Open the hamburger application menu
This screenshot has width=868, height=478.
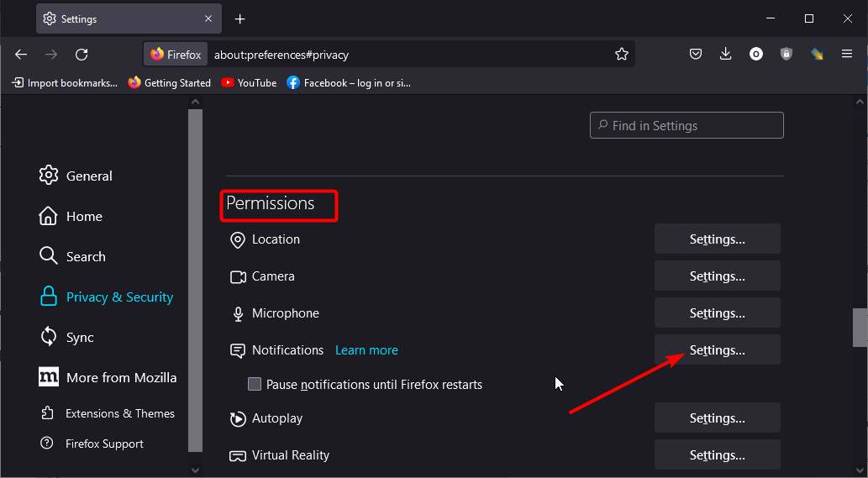847,55
